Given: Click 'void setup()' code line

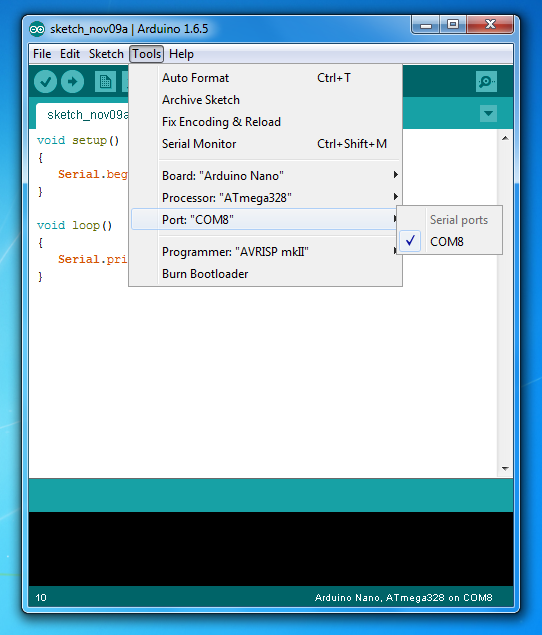Looking at the screenshot, I should pos(78,141).
